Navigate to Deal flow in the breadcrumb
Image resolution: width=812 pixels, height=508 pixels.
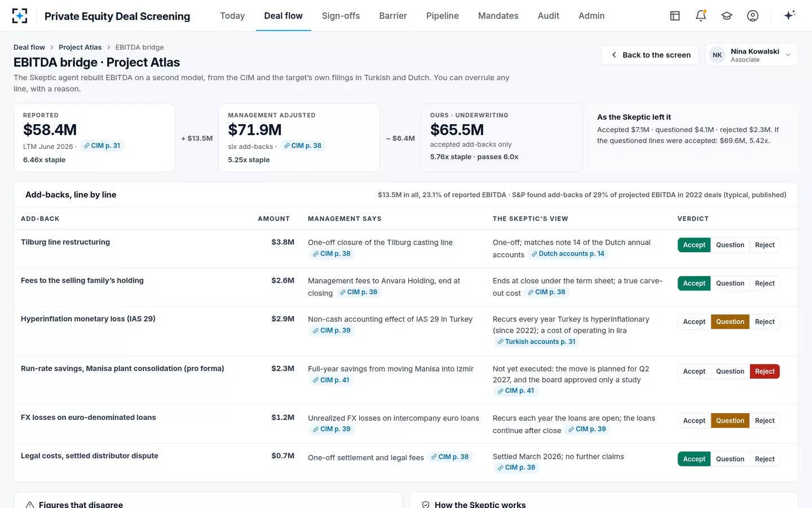coord(29,47)
